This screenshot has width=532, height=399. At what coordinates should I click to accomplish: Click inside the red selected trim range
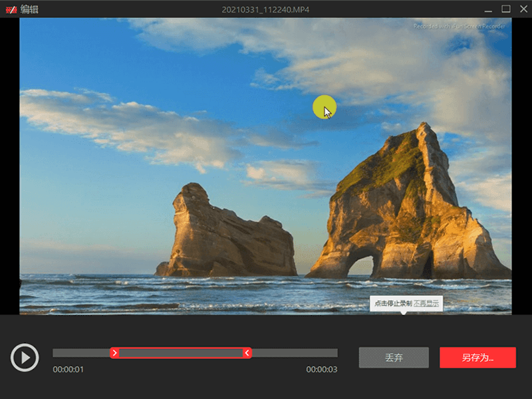coord(180,353)
